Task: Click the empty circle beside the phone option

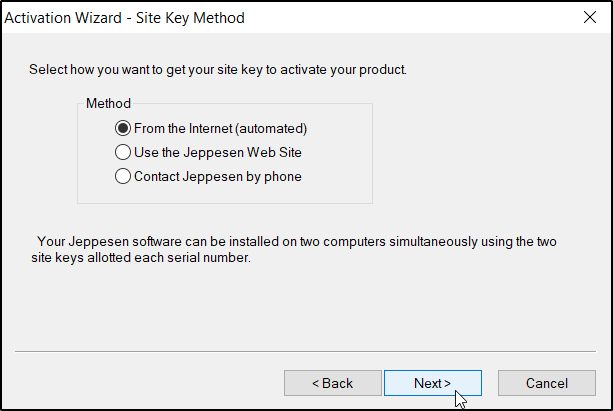Action: coord(123,177)
